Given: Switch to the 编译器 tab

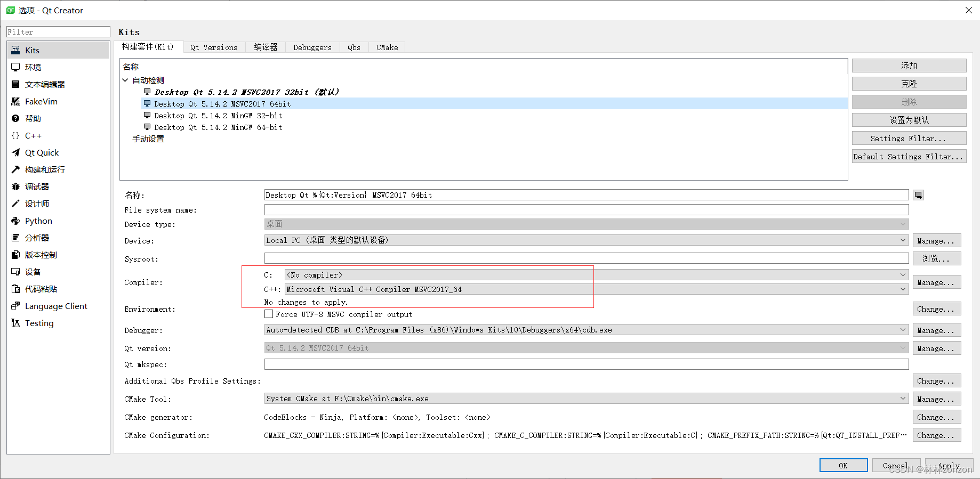Looking at the screenshot, I should coord(266,47).
